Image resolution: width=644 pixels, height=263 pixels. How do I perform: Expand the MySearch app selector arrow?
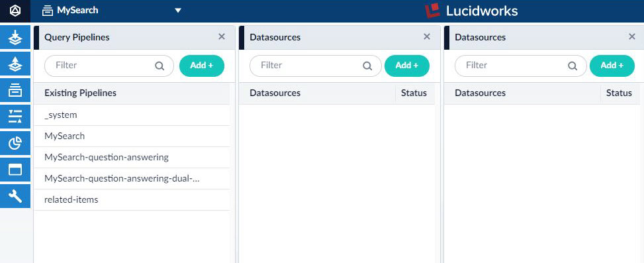pyautogui.click(x=178, y=11)
